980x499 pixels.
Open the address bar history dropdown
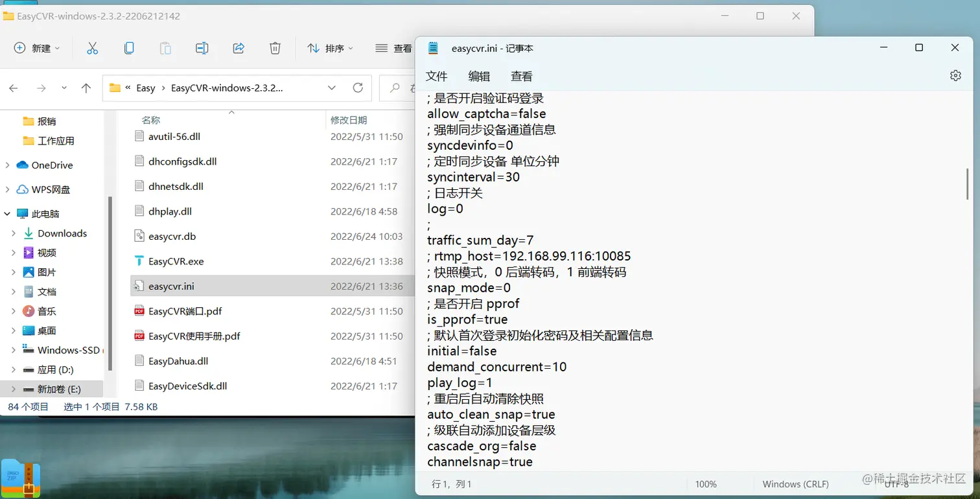(x=332, y=88)
